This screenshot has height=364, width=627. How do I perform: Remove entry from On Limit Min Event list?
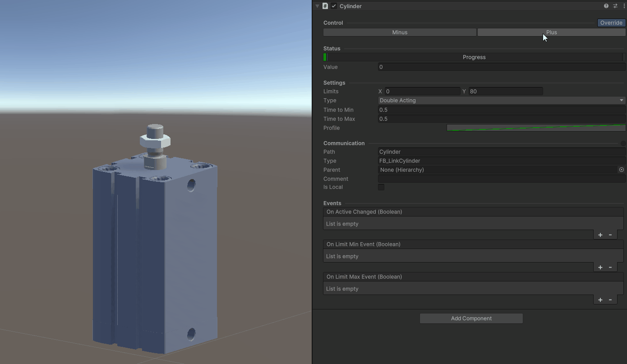pyautogui.click(x=611, y=267)
